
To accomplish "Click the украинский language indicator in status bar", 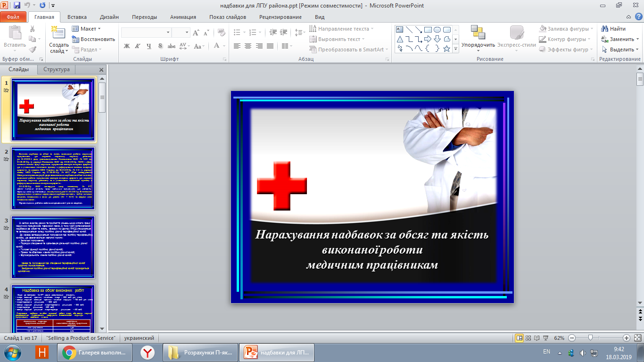I will pos(139,338).
